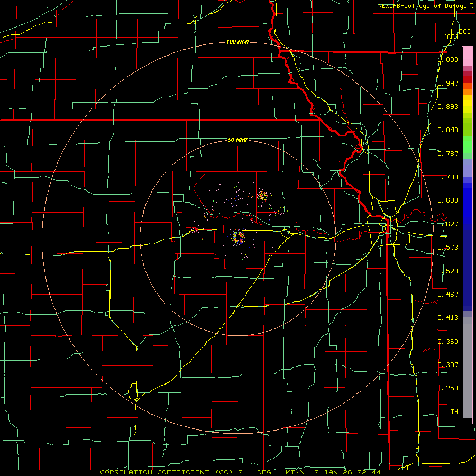Click the 10 JAN 26 22:44 timestamp
476x476 pixels.
(345, 472)
